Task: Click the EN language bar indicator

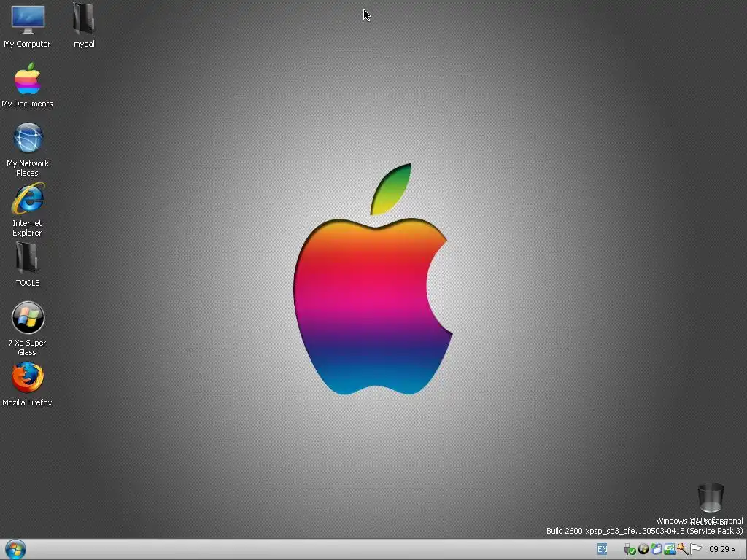Action: [x=602, y=550]
